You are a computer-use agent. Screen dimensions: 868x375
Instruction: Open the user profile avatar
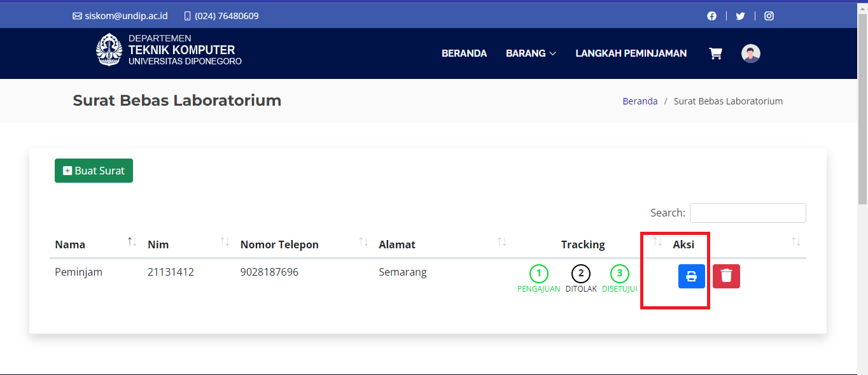click(751, 53)
